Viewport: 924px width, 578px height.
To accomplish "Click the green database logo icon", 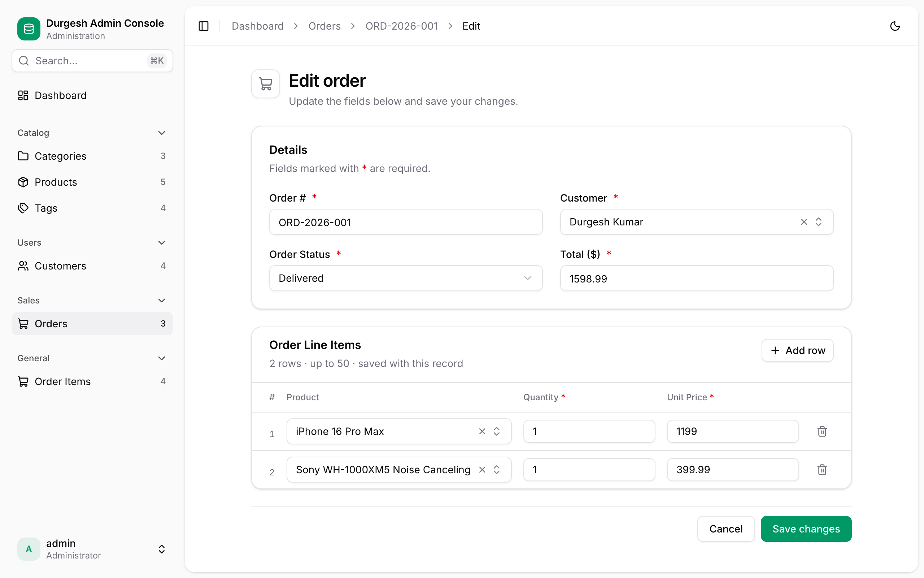I will 29,29.
